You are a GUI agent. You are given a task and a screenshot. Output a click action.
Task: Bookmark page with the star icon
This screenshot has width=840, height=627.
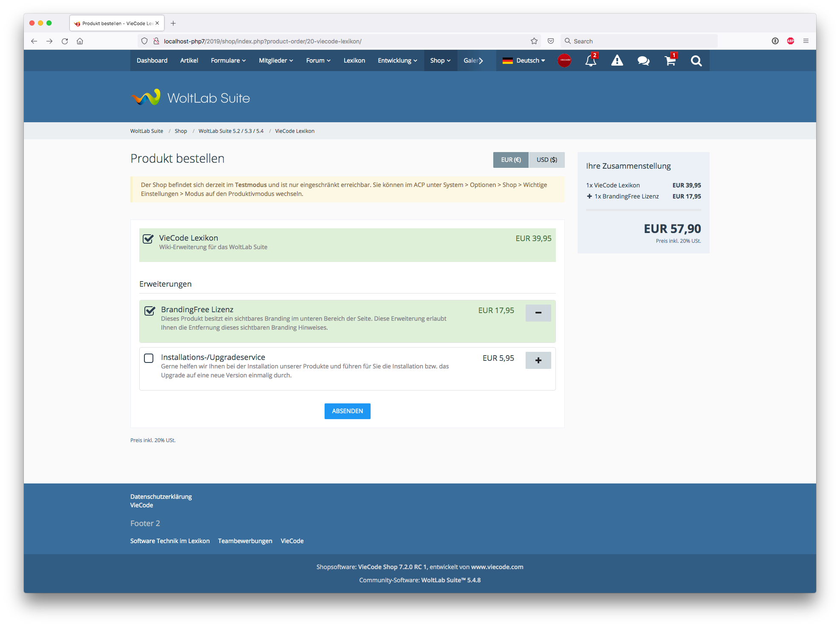[534, 41]
